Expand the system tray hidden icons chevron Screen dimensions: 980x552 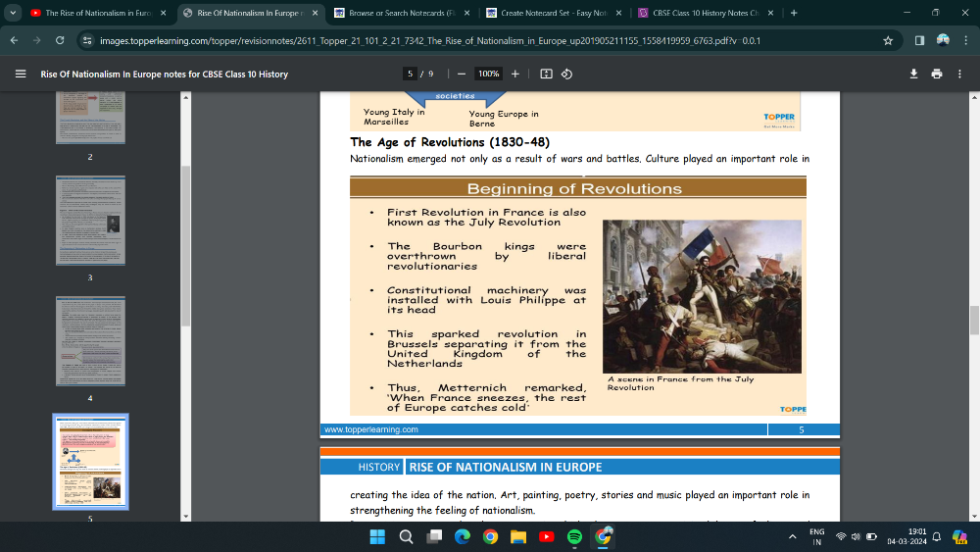792,536
